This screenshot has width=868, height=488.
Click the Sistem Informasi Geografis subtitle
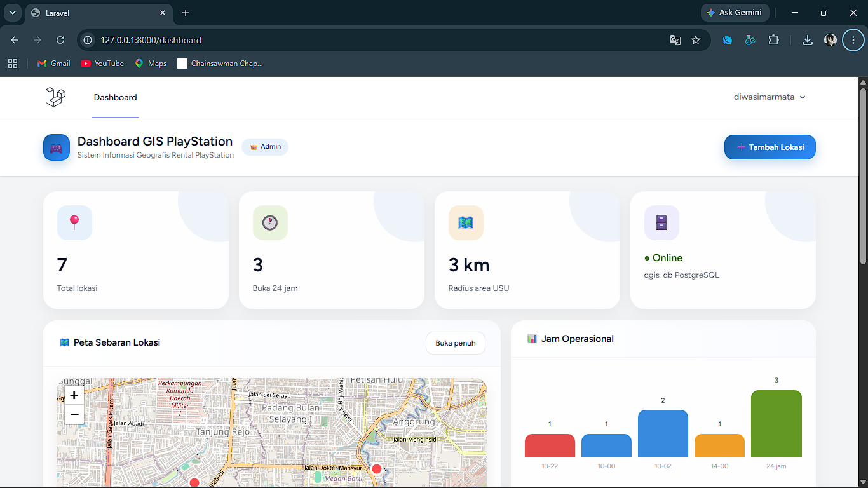click(x=156, y=155)
